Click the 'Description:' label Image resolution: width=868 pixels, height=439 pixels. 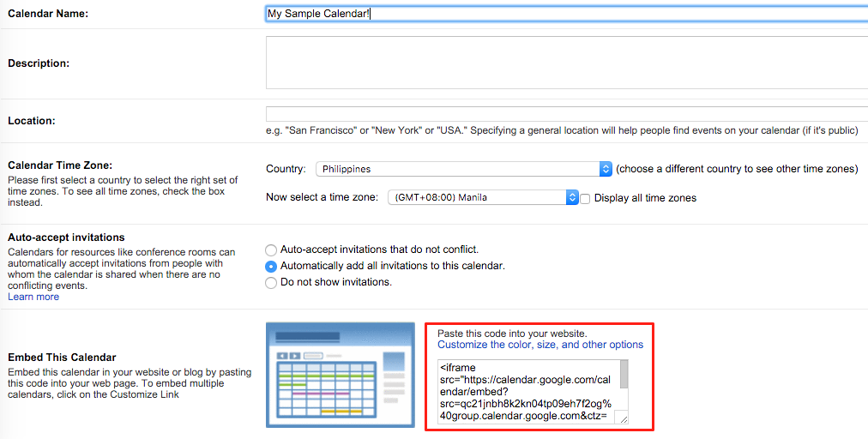click(39, 63)
